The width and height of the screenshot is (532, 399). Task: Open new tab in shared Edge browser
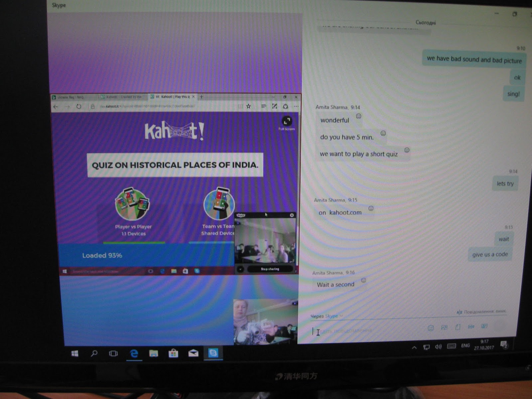click(201, 97)
